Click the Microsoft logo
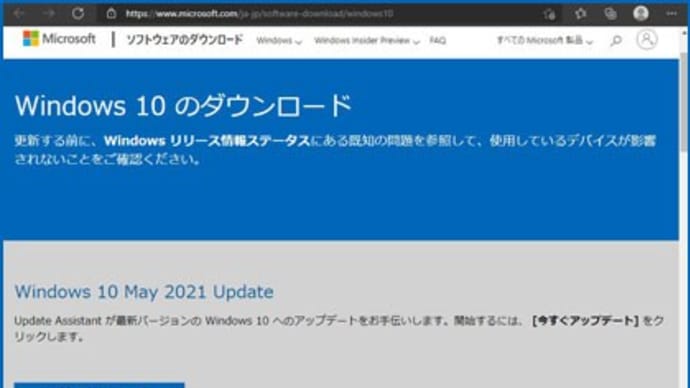Screen dimensions: 690x388 (59, 39)
